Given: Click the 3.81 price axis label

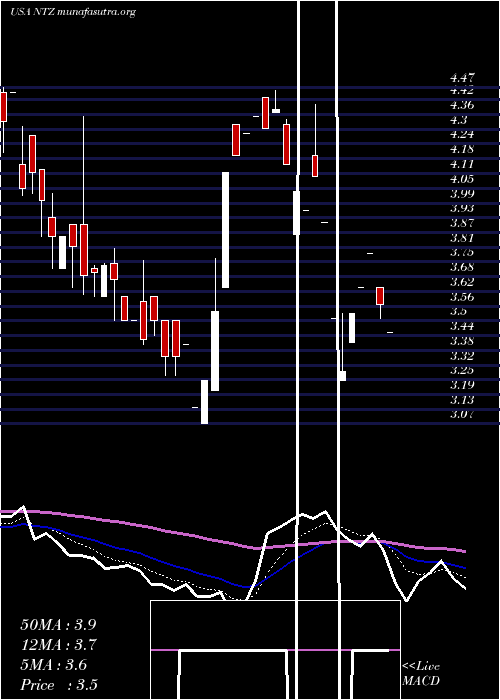Looking at the screenshot, I should 462,238.
